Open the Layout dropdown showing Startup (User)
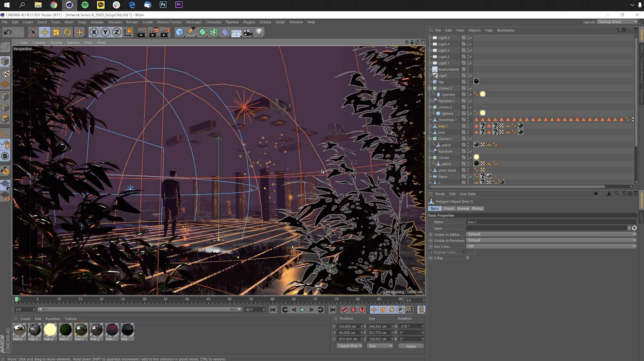This screenshot has height=361, width=644. (618, 22)
